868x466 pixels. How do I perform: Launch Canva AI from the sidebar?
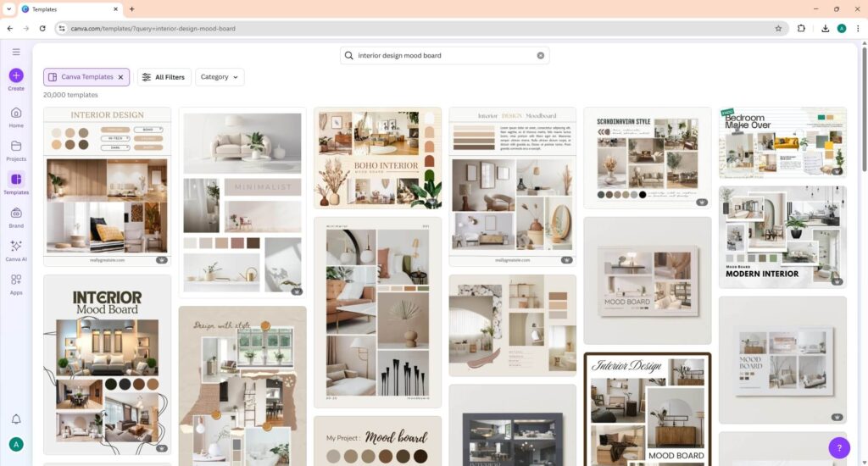click(x=16, y=247)
